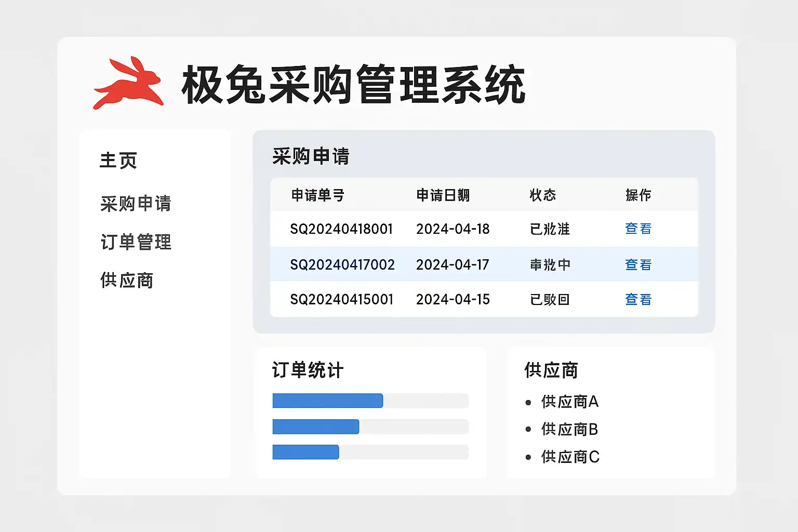Click the status cell of SQ20240415001

coord(550,299)
